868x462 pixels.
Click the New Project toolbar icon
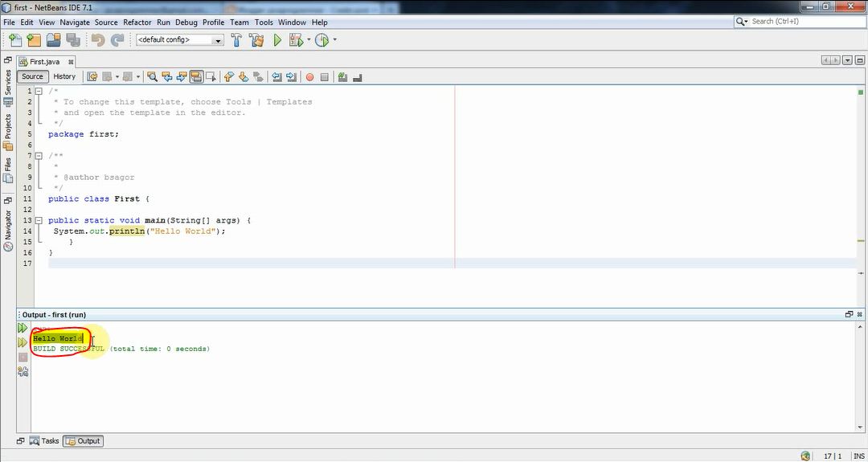(x=35, y=40)
